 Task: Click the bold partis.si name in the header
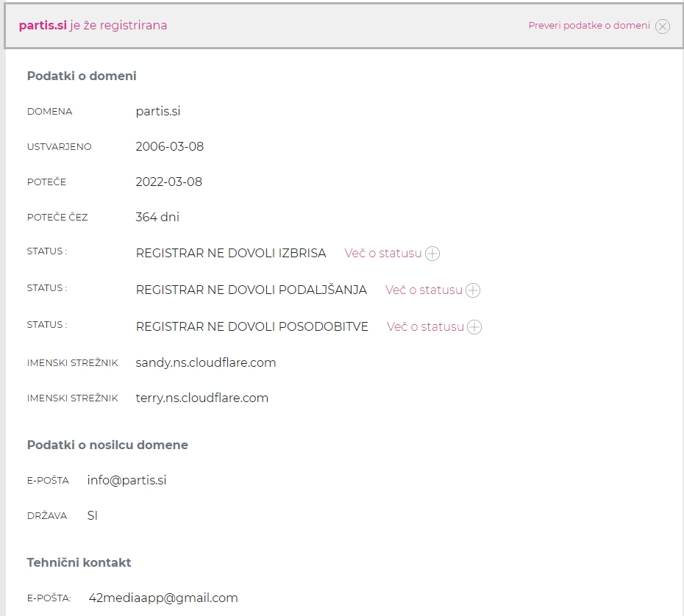pos(43,26)
